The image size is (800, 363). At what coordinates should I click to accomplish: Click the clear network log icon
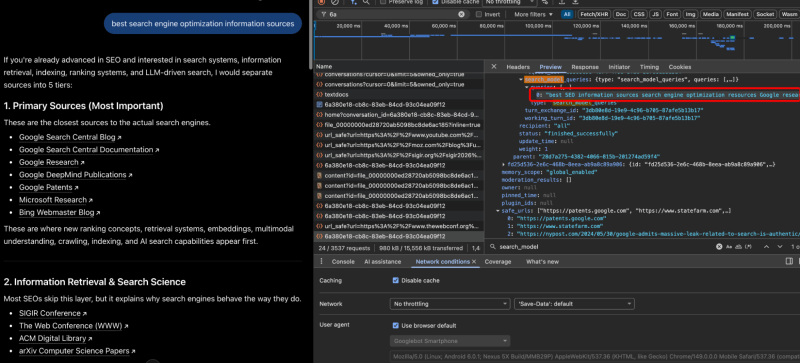point(335,2)
